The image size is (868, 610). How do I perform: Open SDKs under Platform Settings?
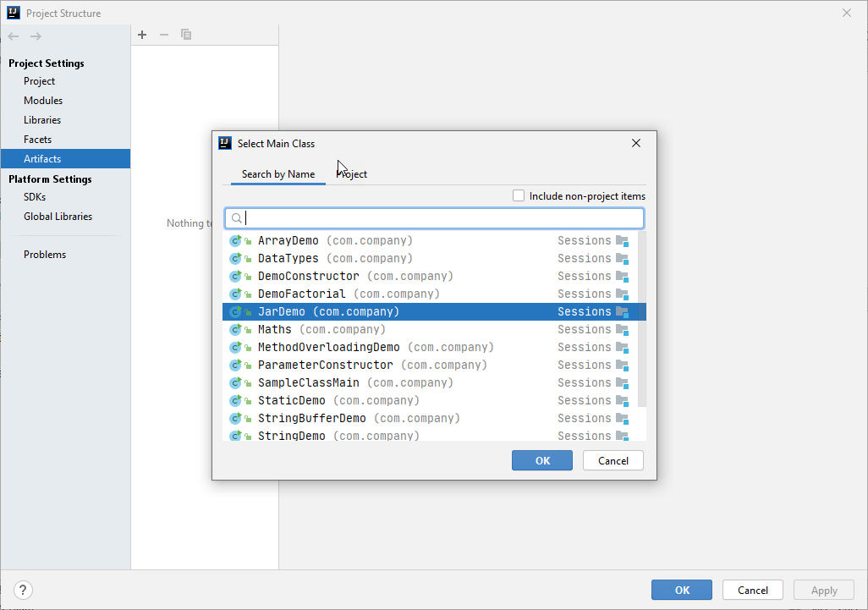tap(34, 196)
